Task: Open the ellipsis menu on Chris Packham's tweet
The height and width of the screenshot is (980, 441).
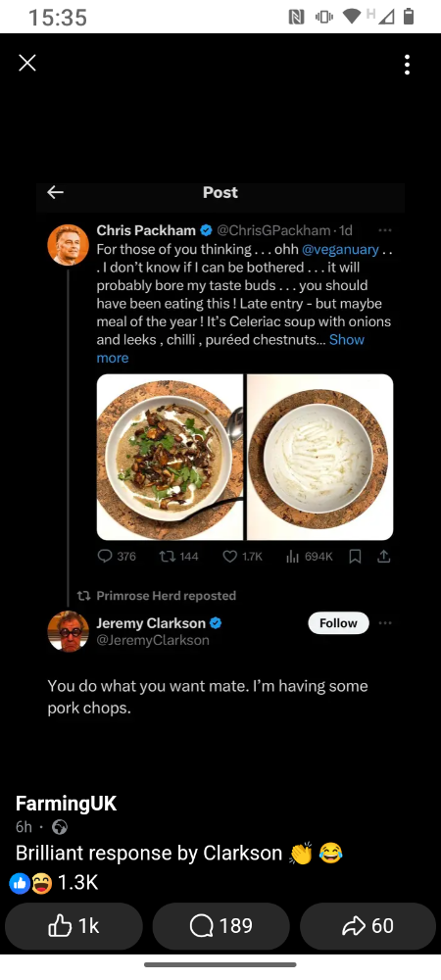Action: [385, 230]
